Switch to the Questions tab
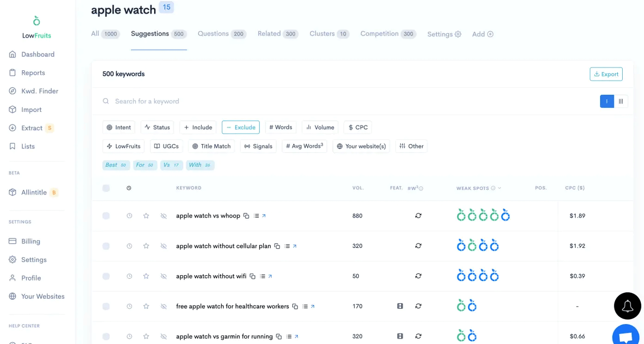The height and width of the screenshot is (344, 644). (222, 34)
